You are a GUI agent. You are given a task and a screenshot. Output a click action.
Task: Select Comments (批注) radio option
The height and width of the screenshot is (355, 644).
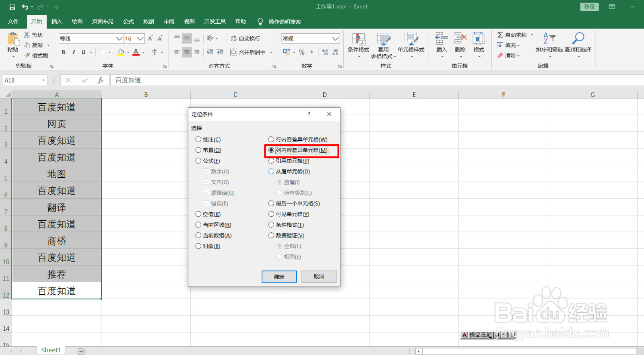pyautogui.click(x=198, y=140)
